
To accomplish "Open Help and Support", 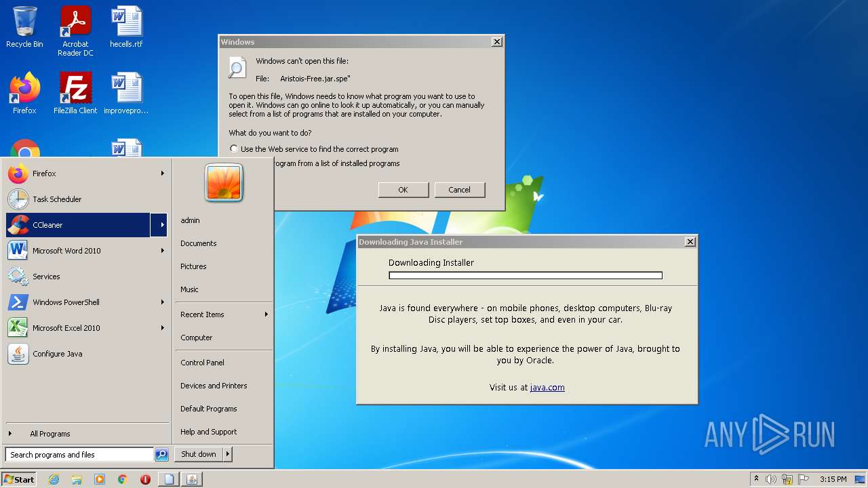I will coord(209,432).
